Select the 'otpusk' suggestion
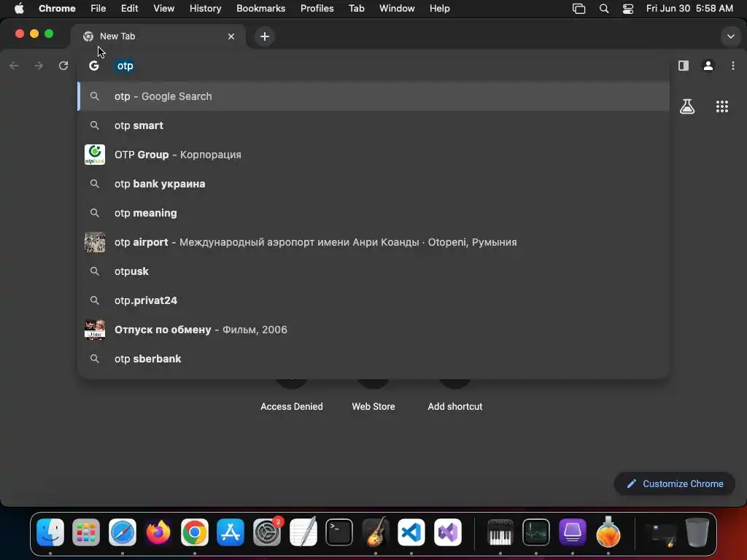Viewport: 747px width, 560px height. 373,271
